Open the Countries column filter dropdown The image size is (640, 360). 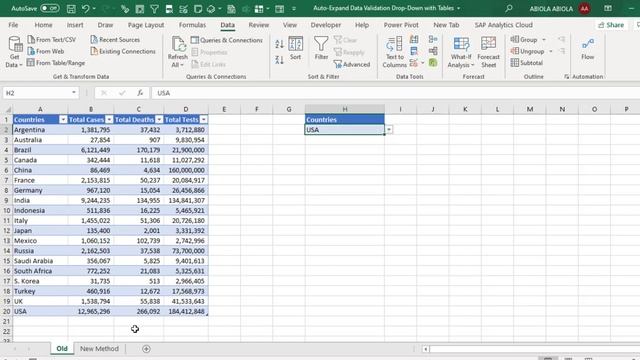tap(63, 120)
